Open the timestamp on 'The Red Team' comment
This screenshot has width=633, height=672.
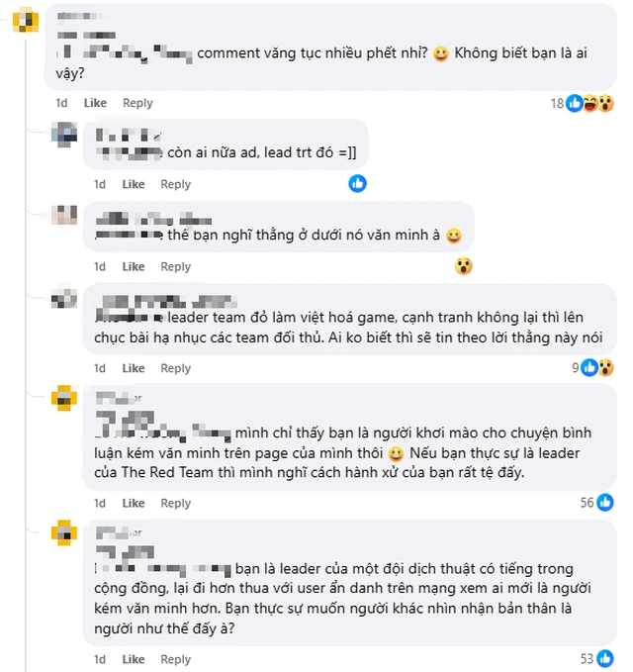pyautogui.click(x=100, y=503)
